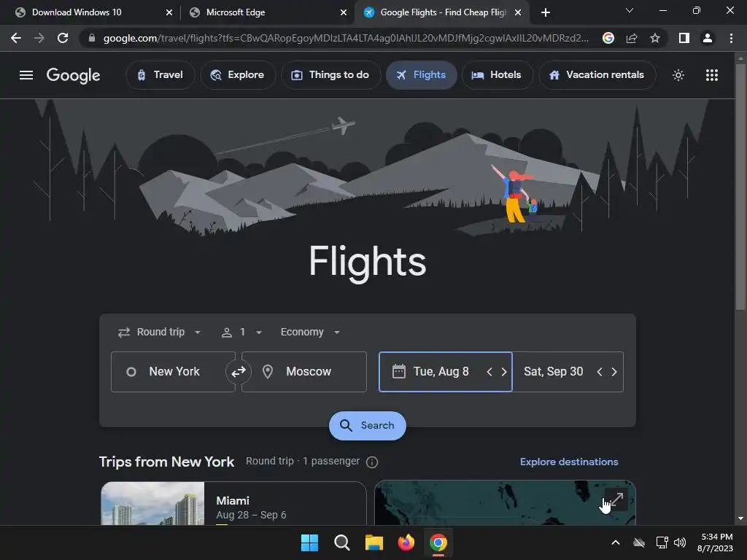Open the Google main menu hamburger
Viewport: 747px width, 560px height.
(26, 75)
